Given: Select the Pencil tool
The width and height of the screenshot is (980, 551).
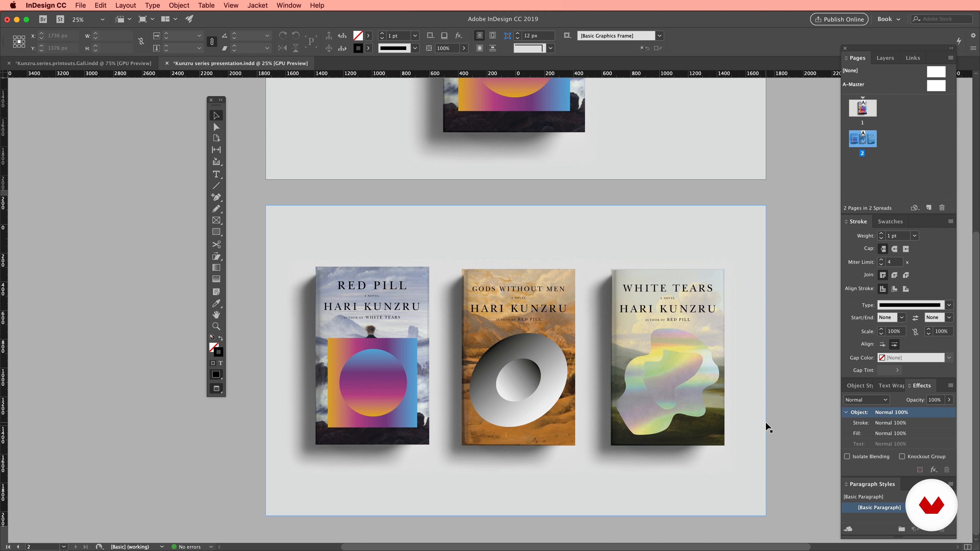Looking at the screenshot, I should coord(216,209).
